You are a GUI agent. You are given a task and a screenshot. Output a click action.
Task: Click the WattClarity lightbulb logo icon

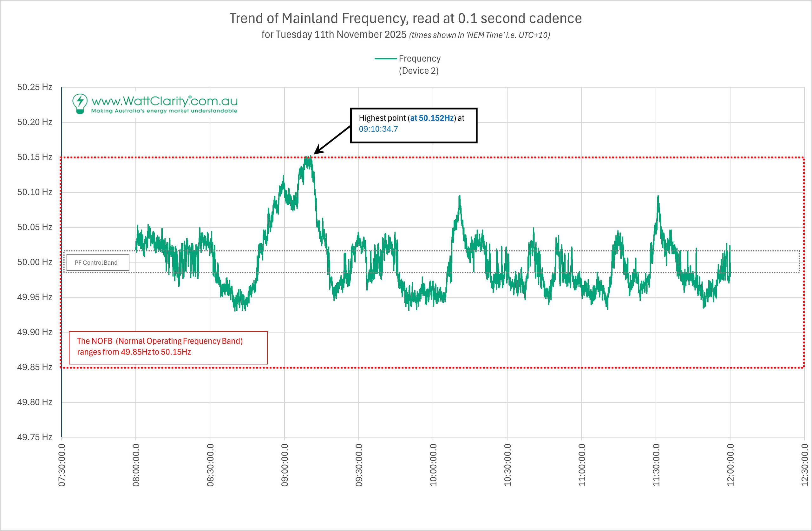(80, 103)
